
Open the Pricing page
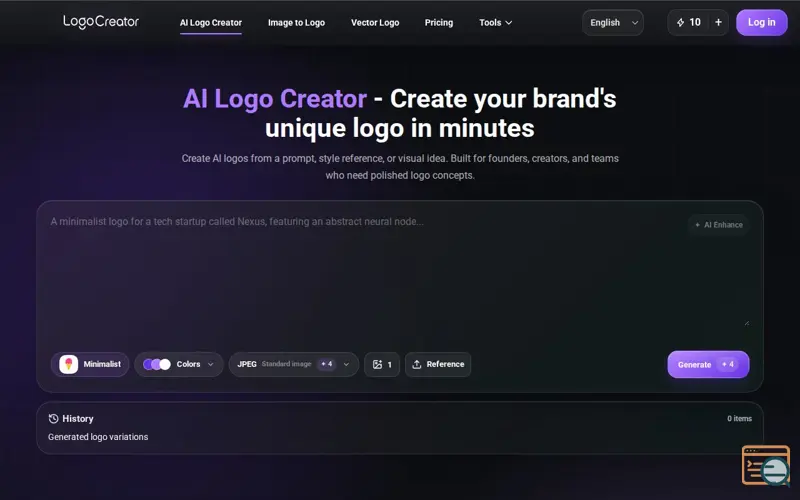point(439,23)
